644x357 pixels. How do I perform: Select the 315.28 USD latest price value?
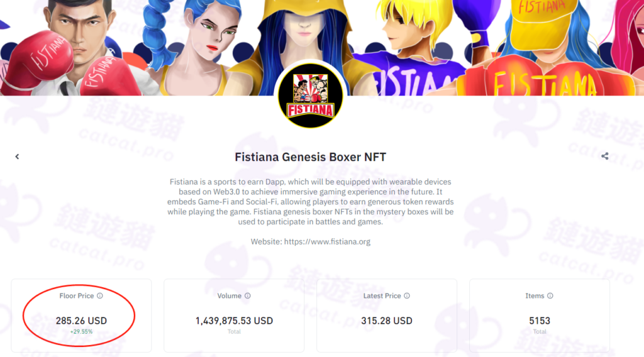(387, 321)
